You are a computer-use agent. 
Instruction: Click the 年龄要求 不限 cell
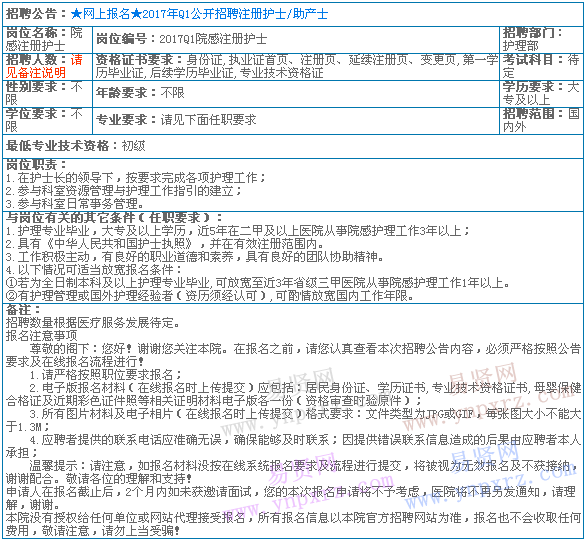pos(296,94)
